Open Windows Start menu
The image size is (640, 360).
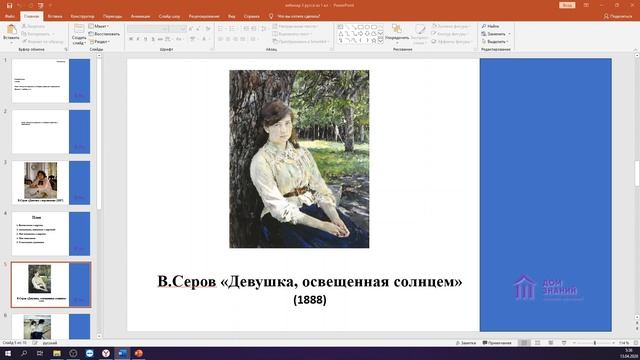click(8, 353)
